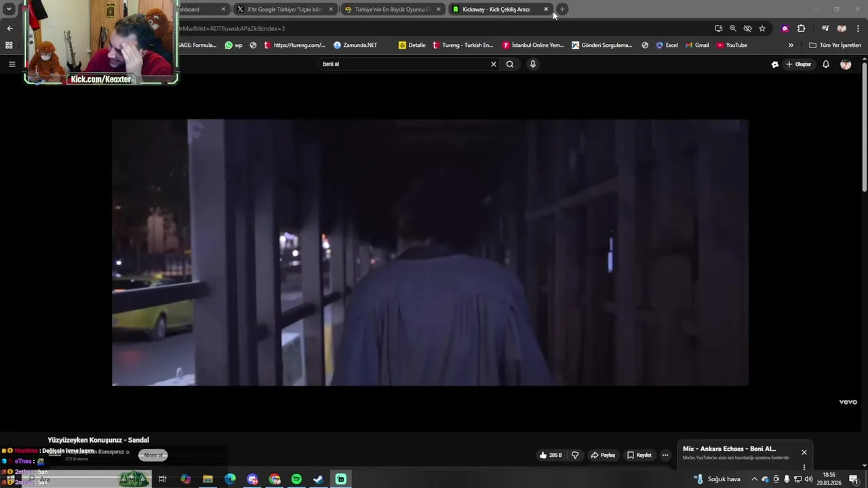Open the Tureng - Turkish En... bookmark

click(x=462, y=45)
